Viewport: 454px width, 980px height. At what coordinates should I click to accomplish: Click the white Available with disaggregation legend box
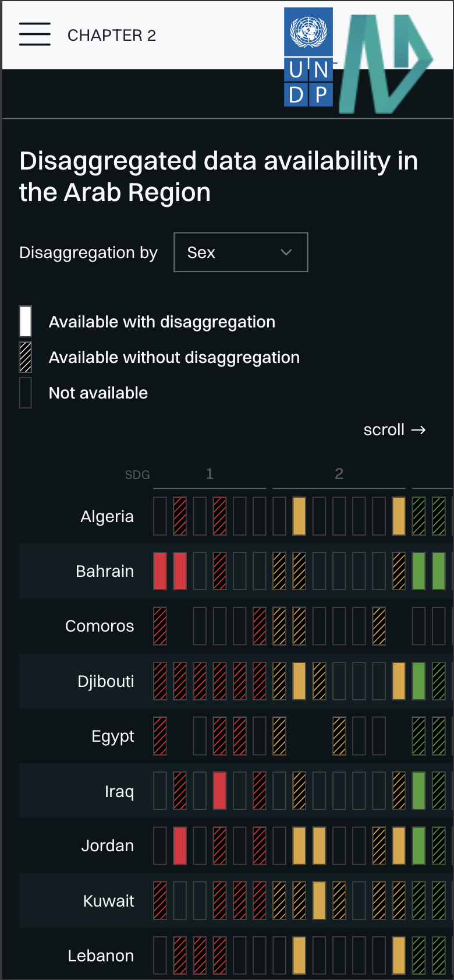tap(26, 322)
